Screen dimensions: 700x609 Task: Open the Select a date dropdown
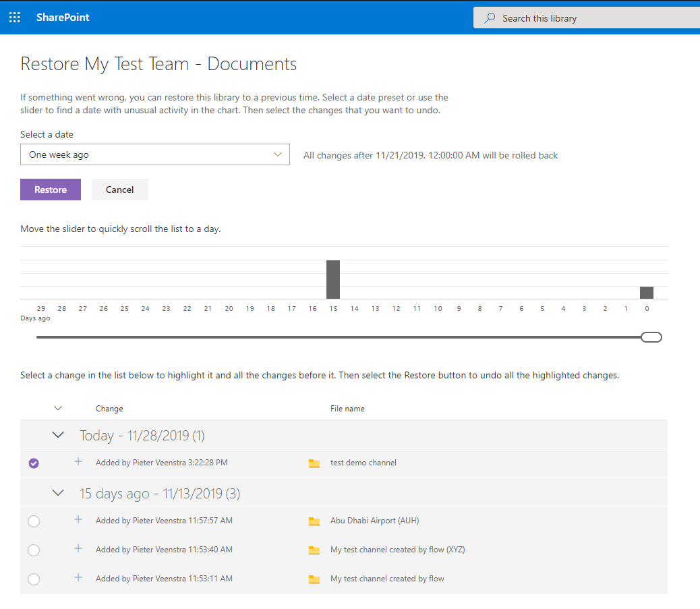155,154
